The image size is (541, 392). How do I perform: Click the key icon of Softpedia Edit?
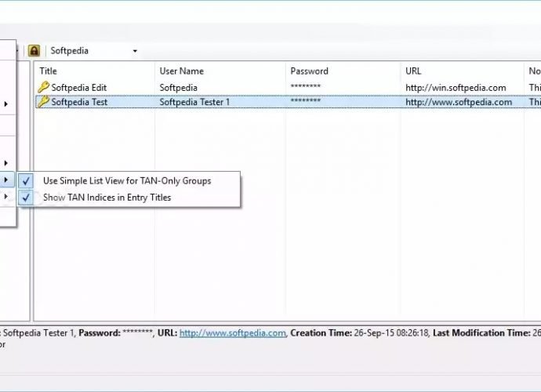tap(43, 87)
